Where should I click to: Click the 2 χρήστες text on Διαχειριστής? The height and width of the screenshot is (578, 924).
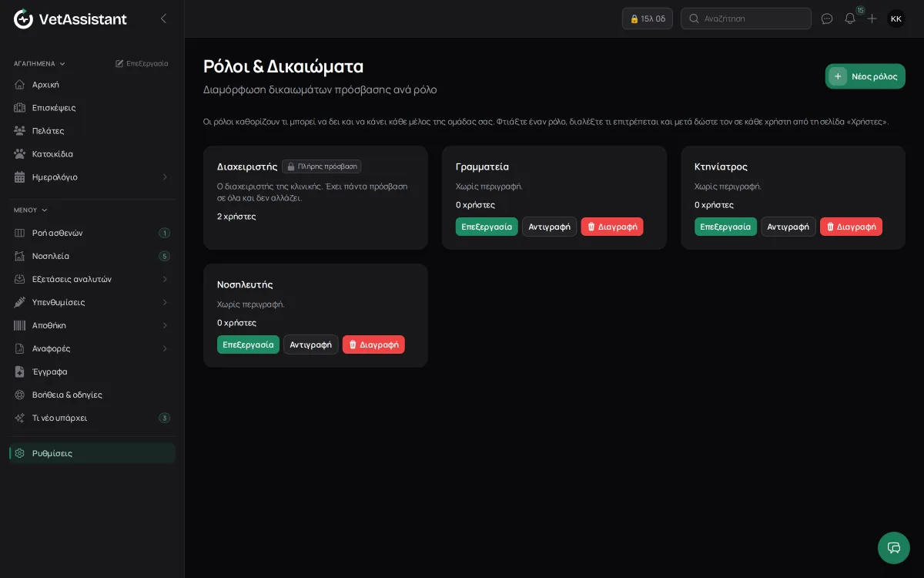pyautogui.click(x=236, y=217)
